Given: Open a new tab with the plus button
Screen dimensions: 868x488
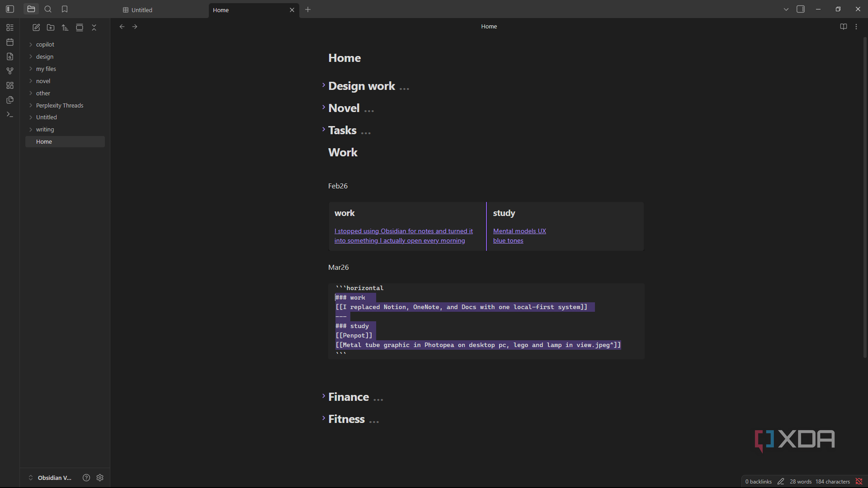Looking at the screenshot, I should 308,9.
